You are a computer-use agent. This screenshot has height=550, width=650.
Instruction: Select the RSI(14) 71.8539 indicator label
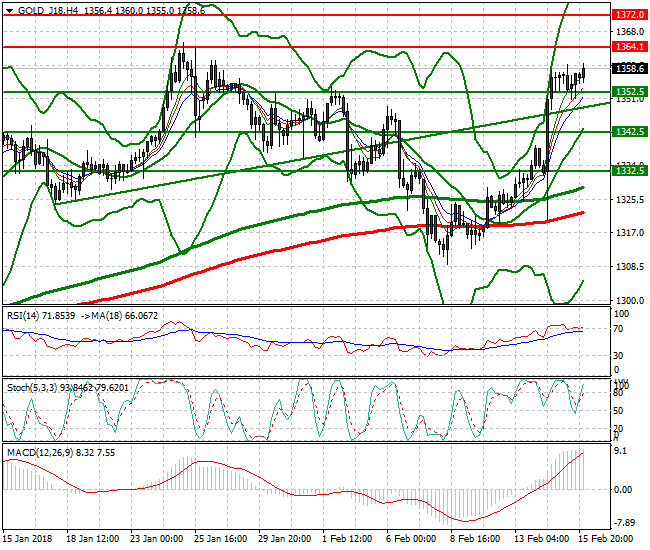[41, 316]
